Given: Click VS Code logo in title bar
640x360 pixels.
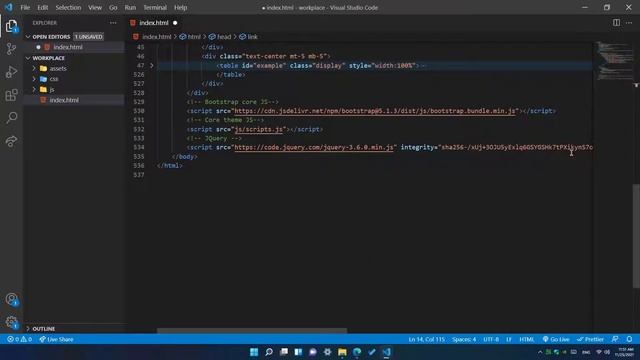Looking at the screenshot, I should click(9, 7).
